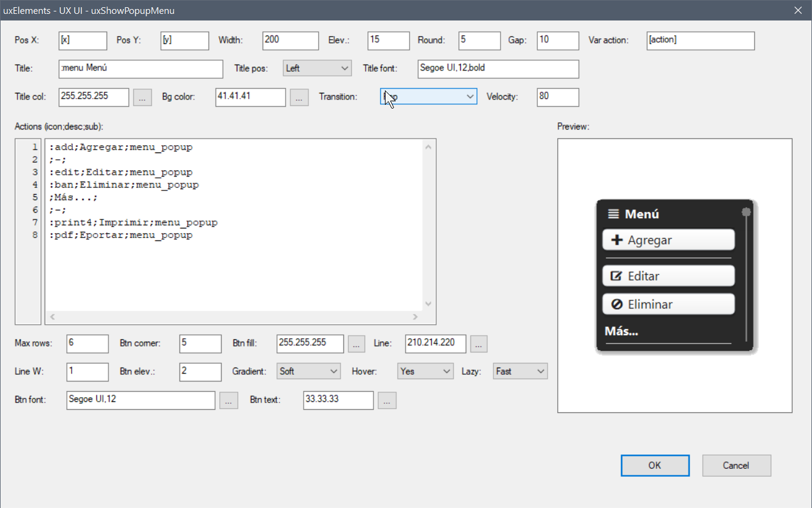812x508 pixels.
Task: Open color picker for Title col
Action: tap(142, 97)
